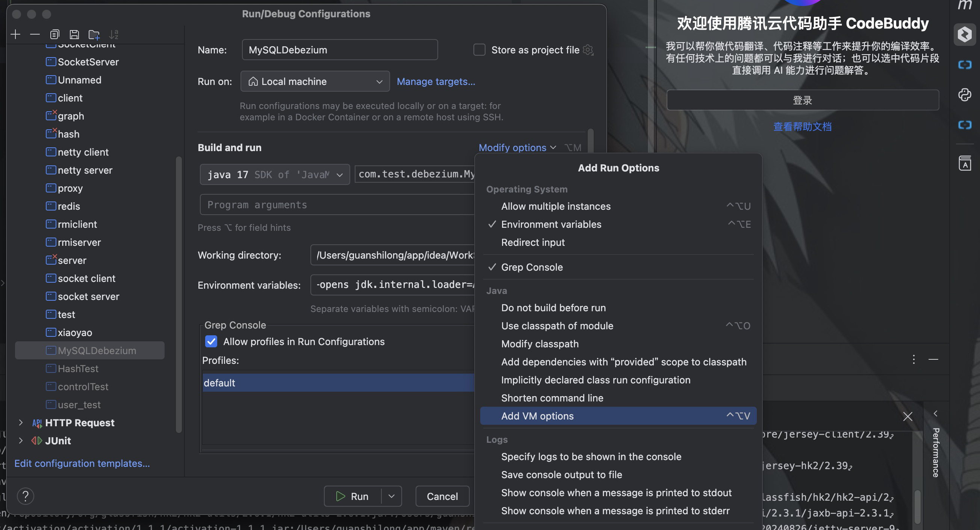
Task: Click the Python icon in right sidebar
Action: 964,94
